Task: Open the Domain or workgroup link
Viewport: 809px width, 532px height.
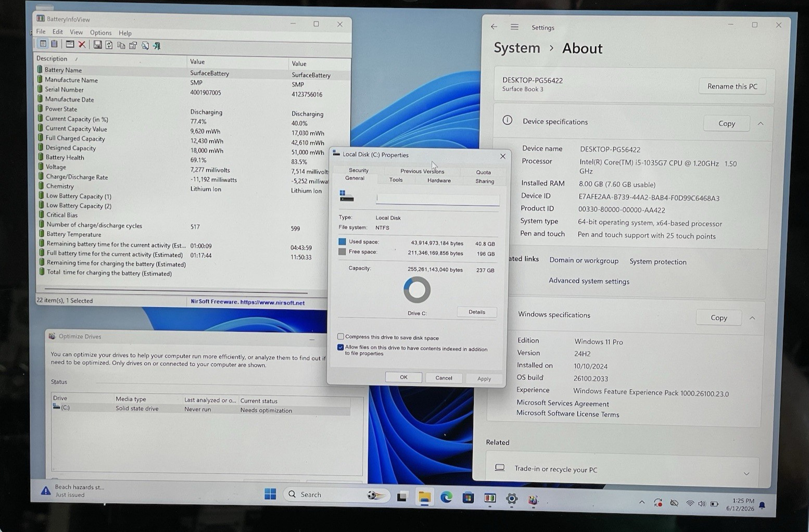Action: pos(584,260)
